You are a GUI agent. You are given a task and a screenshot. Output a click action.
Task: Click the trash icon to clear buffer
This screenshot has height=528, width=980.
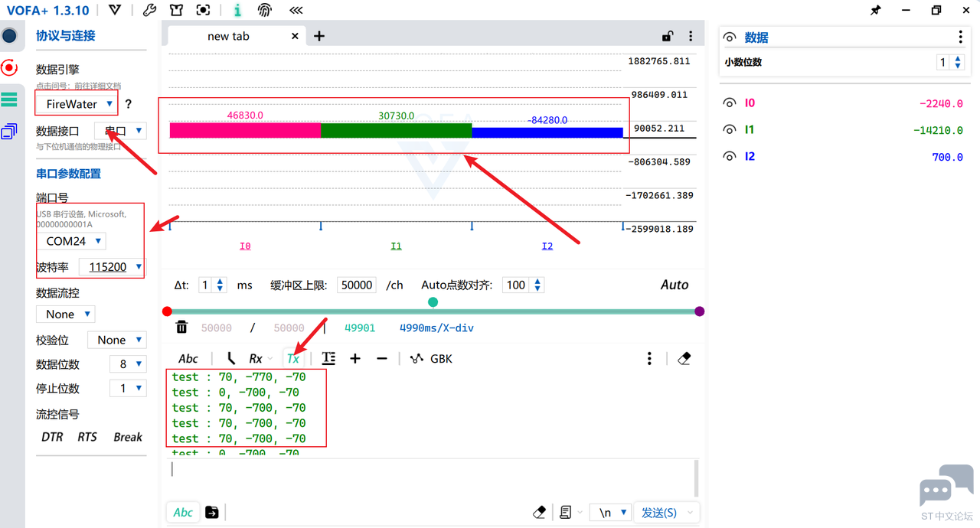tap(181, 328)
